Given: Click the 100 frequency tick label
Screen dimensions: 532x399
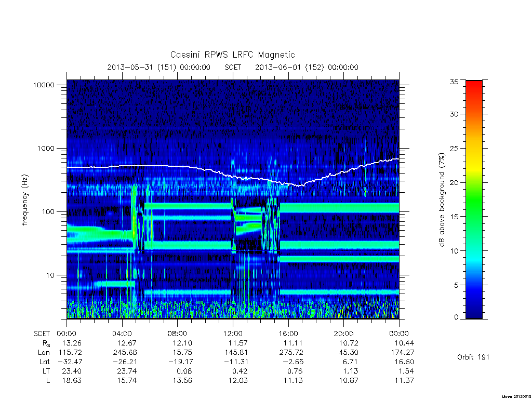Looking at the screenshot, I should coord(48,212).
